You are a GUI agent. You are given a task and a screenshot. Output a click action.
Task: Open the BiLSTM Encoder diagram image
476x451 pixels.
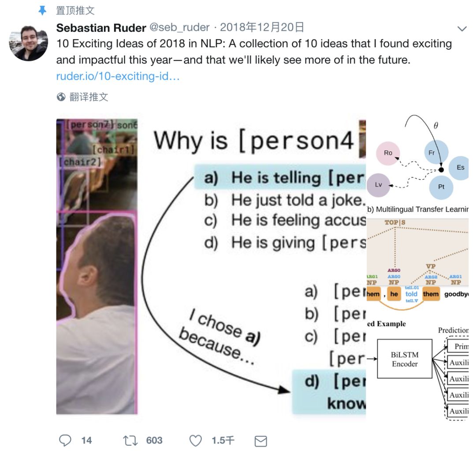[x=418, y=370]
